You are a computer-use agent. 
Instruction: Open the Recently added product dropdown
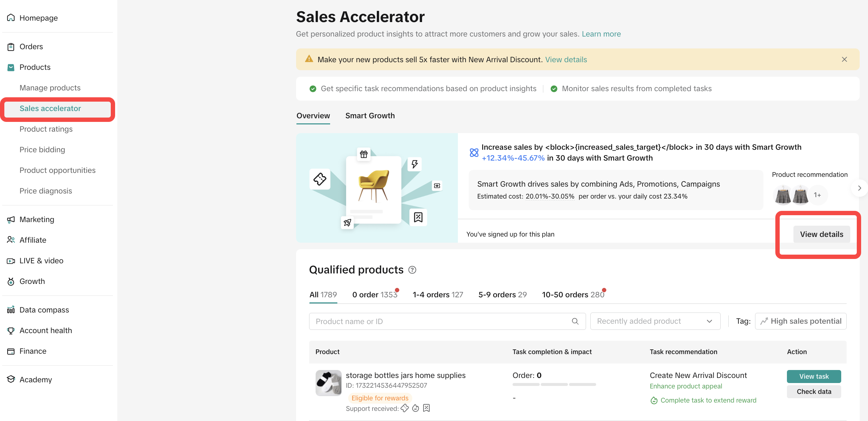point(655,321)
